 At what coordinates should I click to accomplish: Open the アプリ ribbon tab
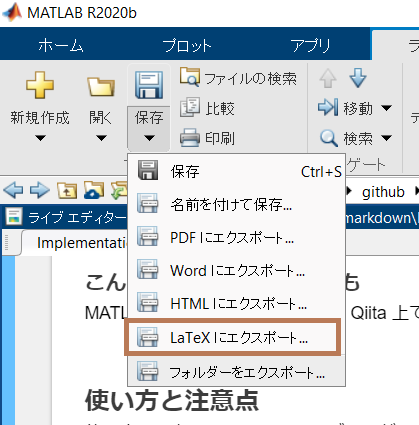(310, 45)
